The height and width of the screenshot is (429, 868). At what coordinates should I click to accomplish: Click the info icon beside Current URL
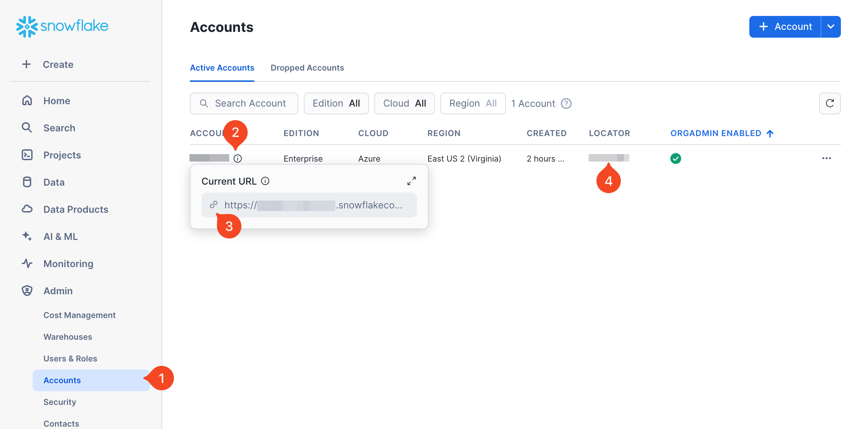point(265,181)
